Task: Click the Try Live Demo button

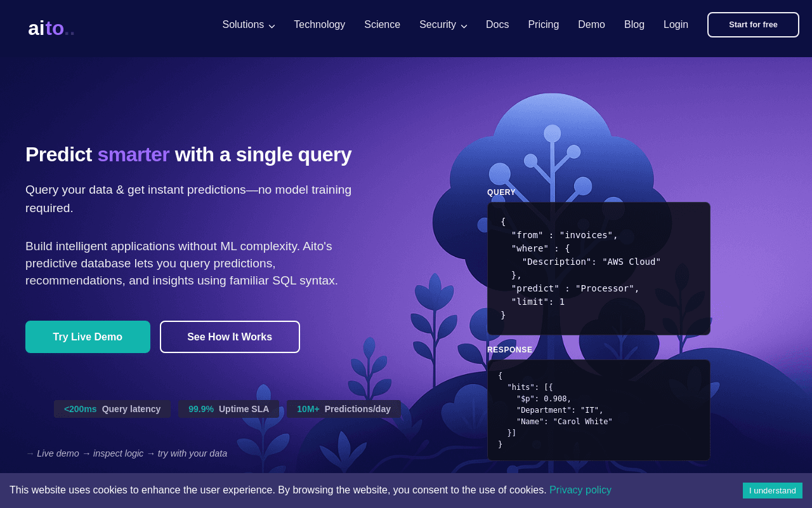Action: [x=88, y=337]
